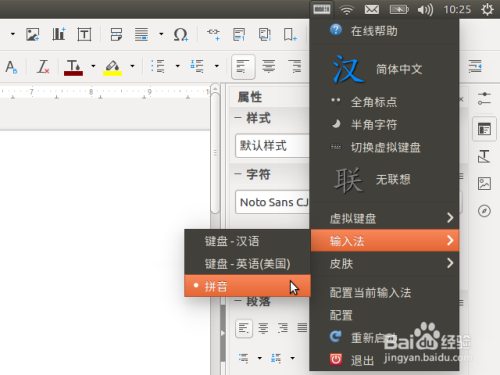This screenshot has height=375, width=500.
Task: Click the Noto Sans CJ font name box
Action: tap(272, 202)
